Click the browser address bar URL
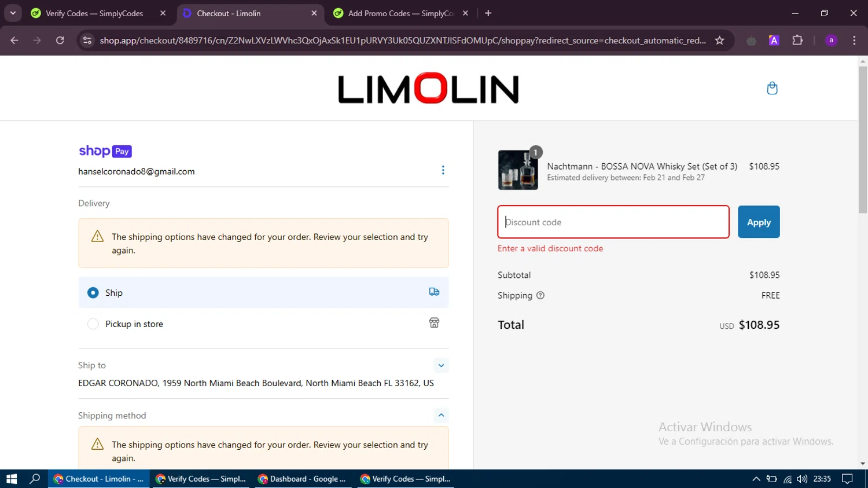This screenshot has width=868, height=488. [403, 41]
